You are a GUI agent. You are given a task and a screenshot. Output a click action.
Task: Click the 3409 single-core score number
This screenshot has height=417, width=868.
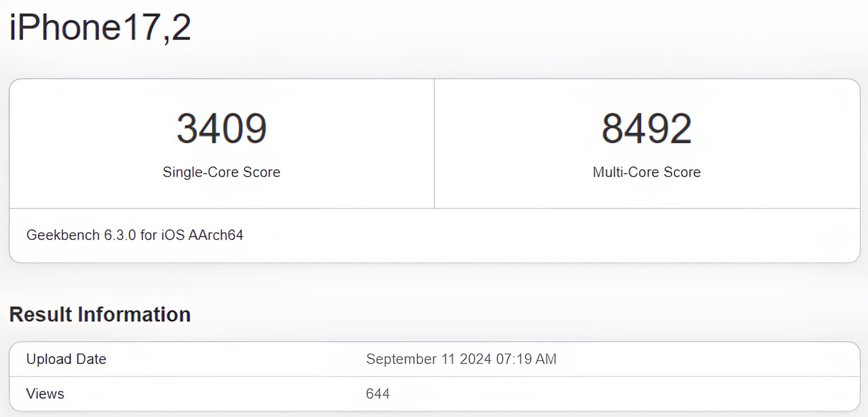pyautogui.click(x=222, y=128)
